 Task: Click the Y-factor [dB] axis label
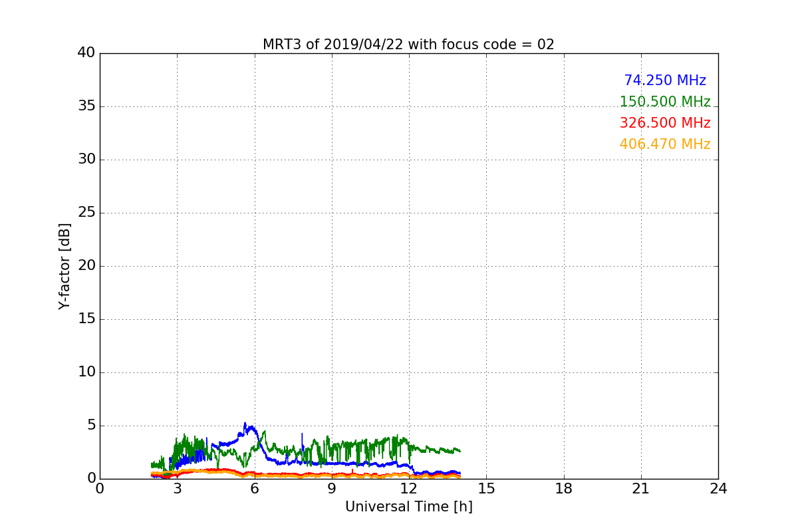(65, 266)
